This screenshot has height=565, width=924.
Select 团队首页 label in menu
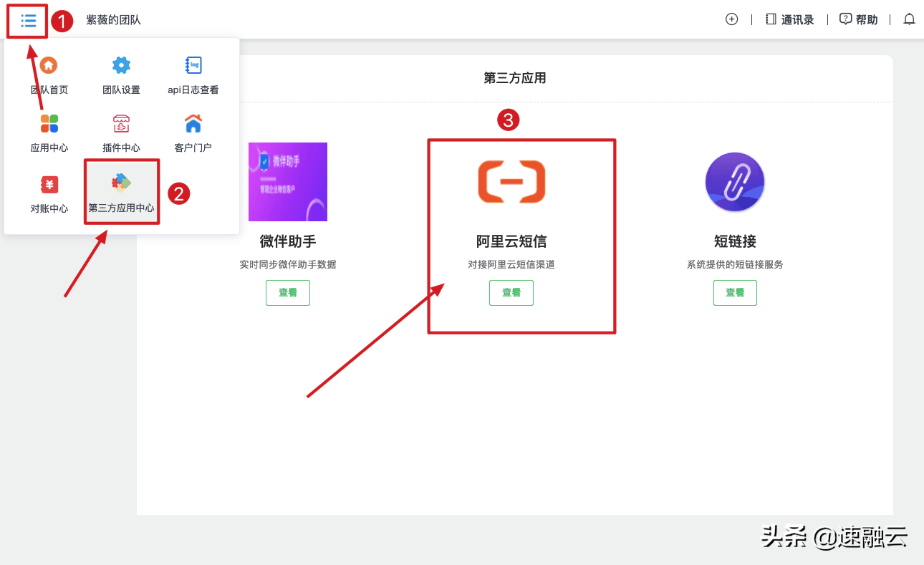49,90
